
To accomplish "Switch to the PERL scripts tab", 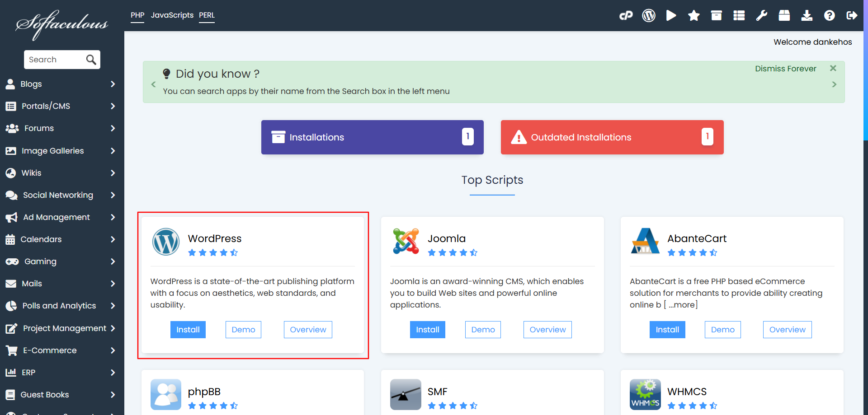I will pyautogui.click(x=207, y=15).
